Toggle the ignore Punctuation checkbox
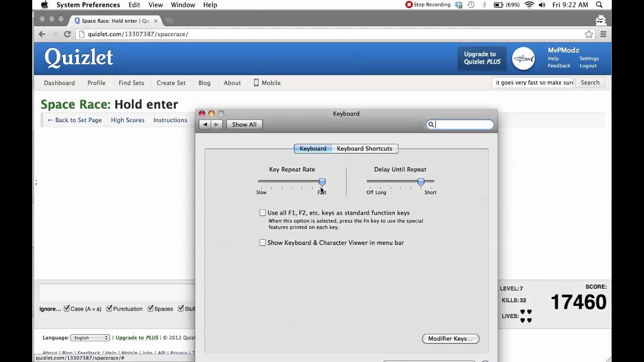The width and height of the screenshot is (644, 362). [109, 309]
